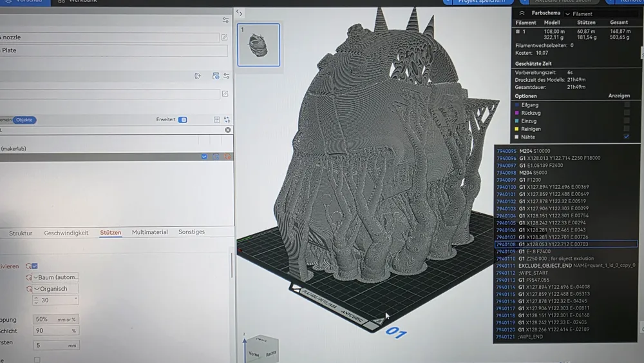Click the 5 mm input field
This screenshot has width=644, height=363.
(56, 346)
